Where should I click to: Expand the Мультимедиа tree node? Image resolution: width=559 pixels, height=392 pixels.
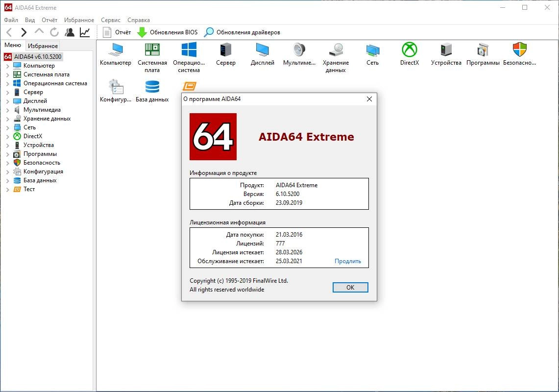click(7, 110)
